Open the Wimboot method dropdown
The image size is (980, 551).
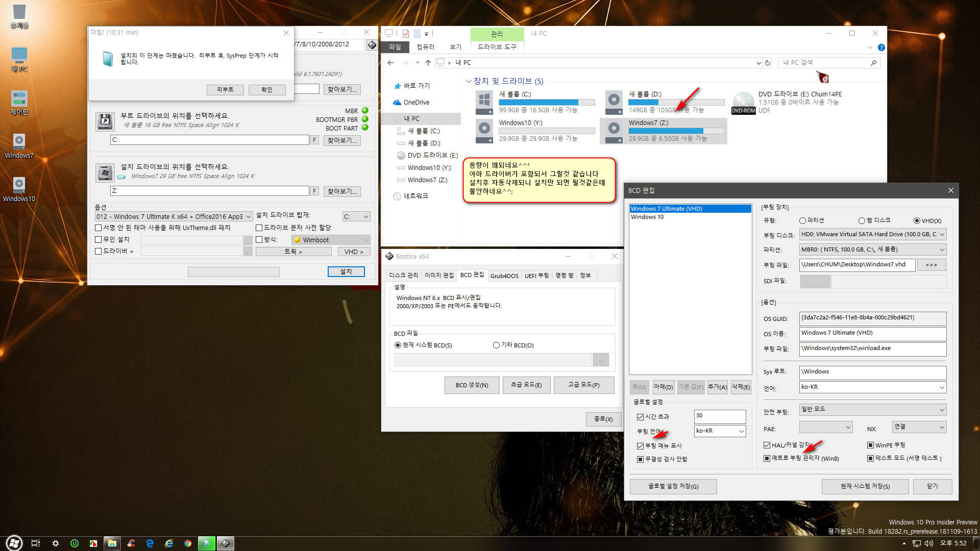point(331,240)
